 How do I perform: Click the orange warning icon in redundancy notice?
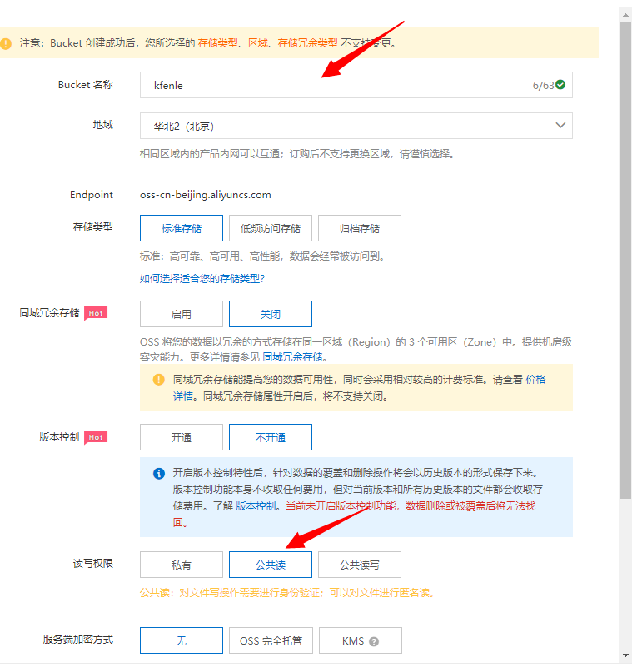coord(158,380)
